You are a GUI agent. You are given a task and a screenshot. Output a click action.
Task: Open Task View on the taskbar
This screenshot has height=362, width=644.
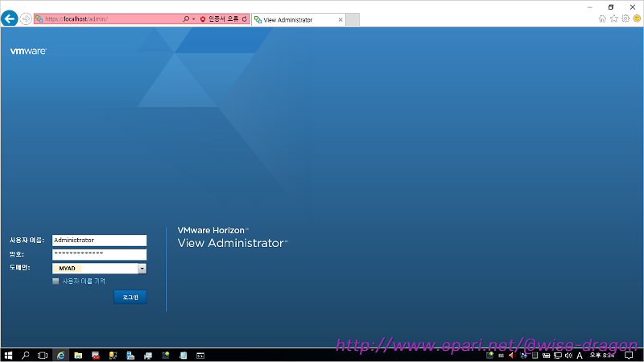coord(43,356)
